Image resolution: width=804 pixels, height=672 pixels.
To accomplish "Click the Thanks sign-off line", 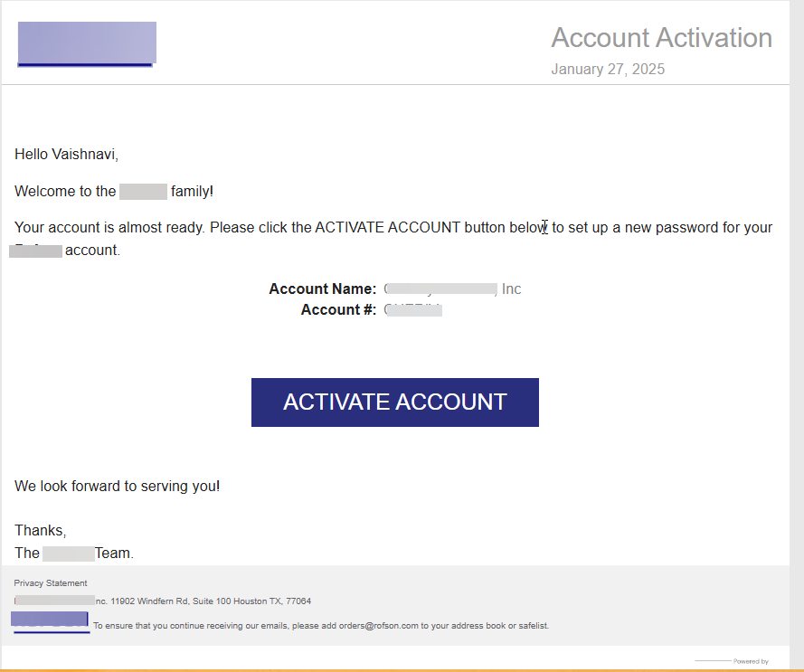I will (x=40, y=531).
